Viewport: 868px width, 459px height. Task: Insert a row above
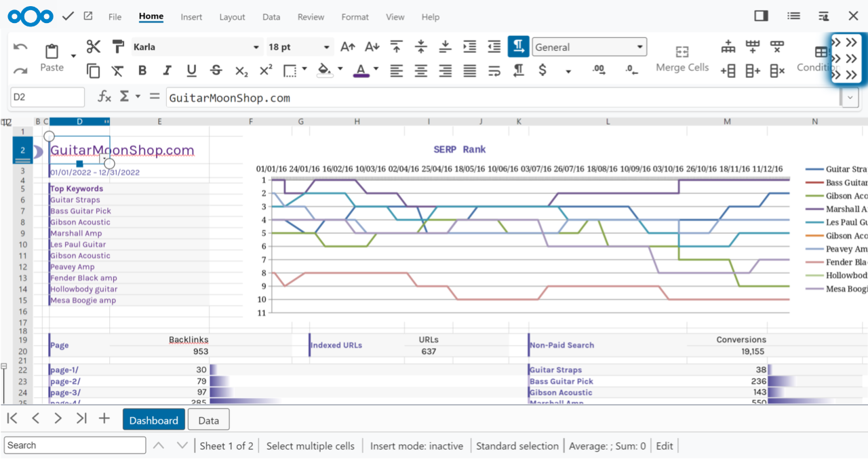point(728,47)
